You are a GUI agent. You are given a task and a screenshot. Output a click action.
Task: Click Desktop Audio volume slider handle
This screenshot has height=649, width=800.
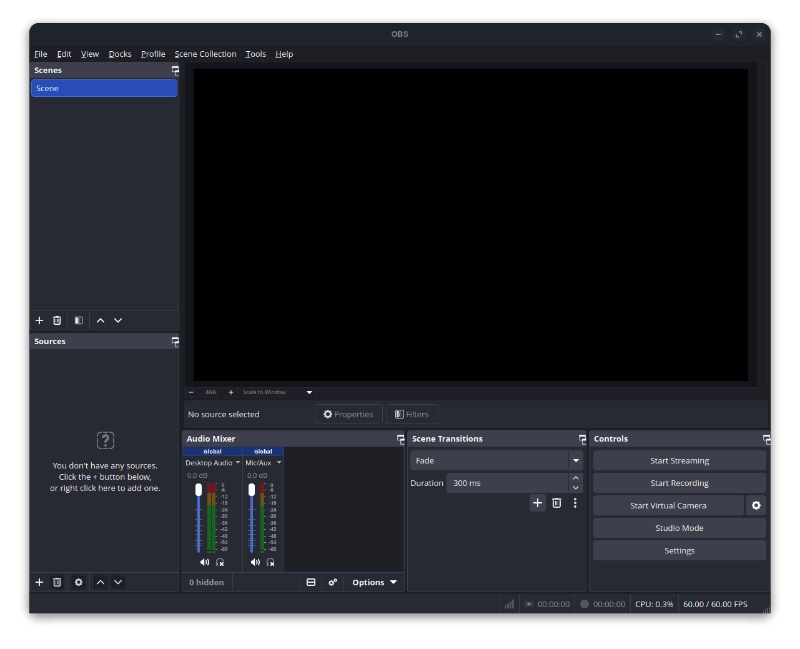coord(198,490)
